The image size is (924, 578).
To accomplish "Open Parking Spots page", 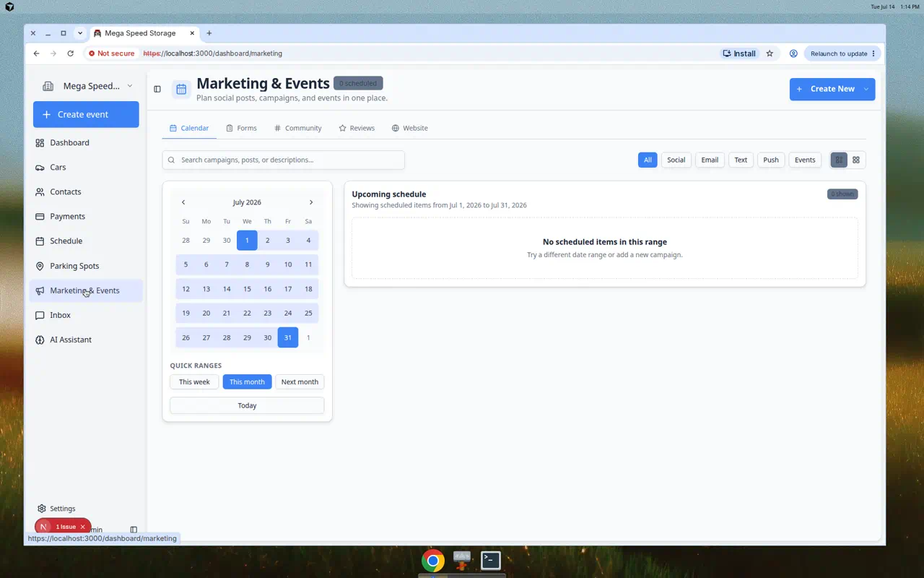I will 86,266.
